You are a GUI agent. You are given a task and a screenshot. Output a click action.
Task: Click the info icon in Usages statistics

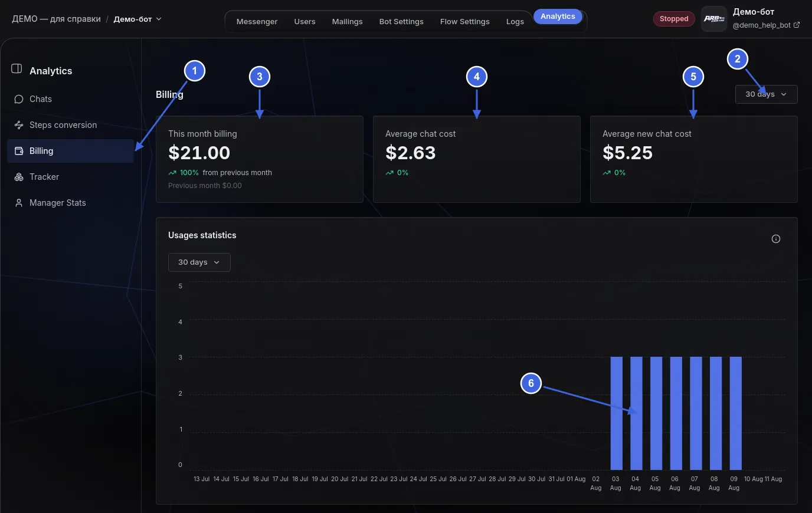776,239
